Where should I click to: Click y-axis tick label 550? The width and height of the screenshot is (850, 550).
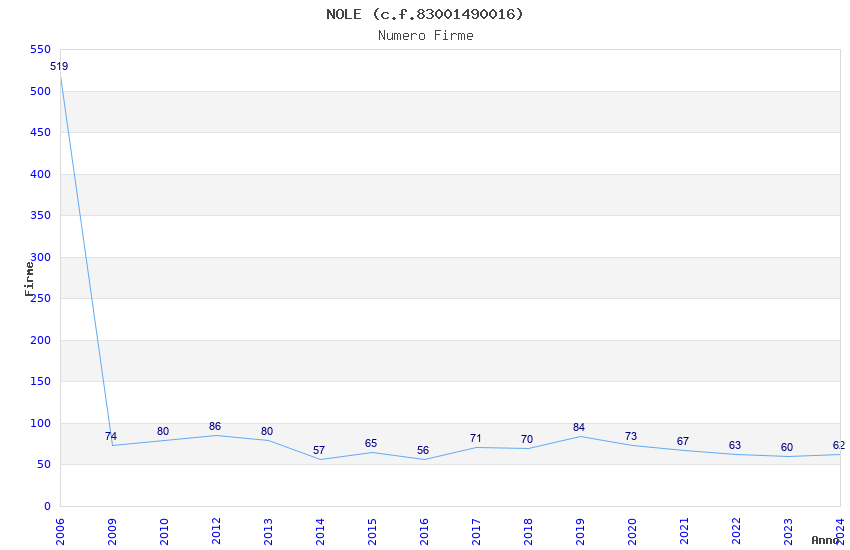tap(41, 49)
